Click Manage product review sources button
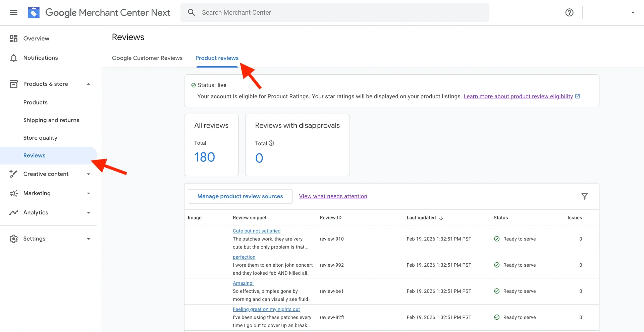Image resolution: width=644 pixels, height=332 pixels. click(x=240, y=196)
